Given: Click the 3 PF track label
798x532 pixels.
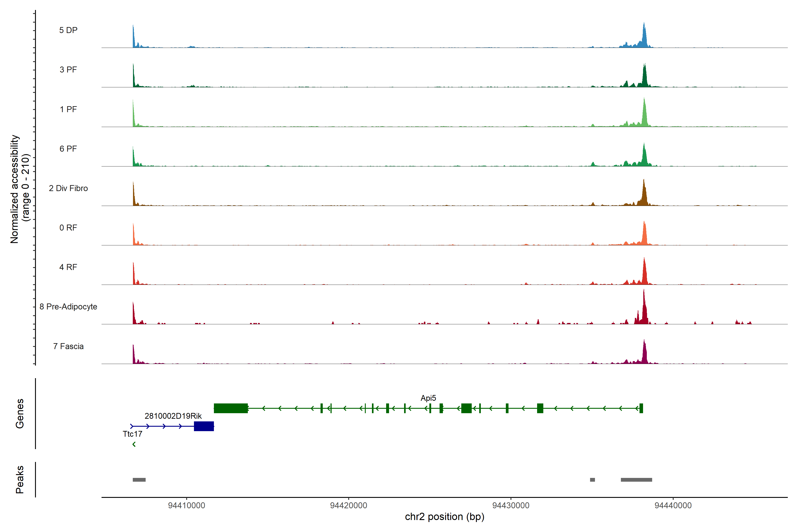Looking at the screenshot, I should [68, 70].
